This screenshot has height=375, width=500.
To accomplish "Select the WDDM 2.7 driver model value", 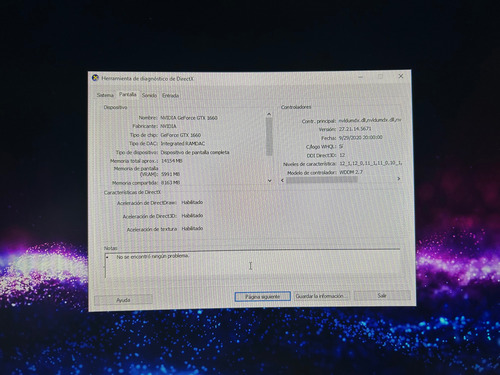I will [351, 172].
